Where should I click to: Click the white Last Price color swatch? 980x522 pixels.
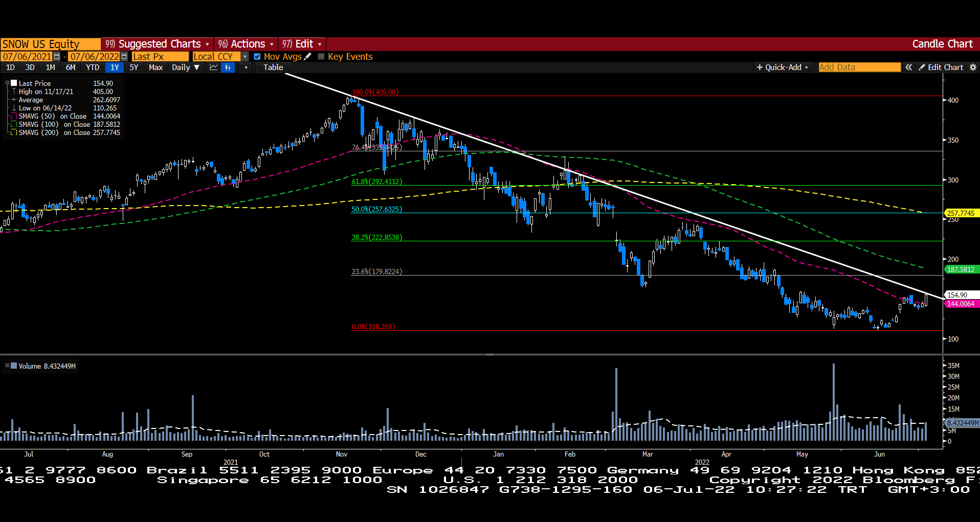(x=14, y=83)
